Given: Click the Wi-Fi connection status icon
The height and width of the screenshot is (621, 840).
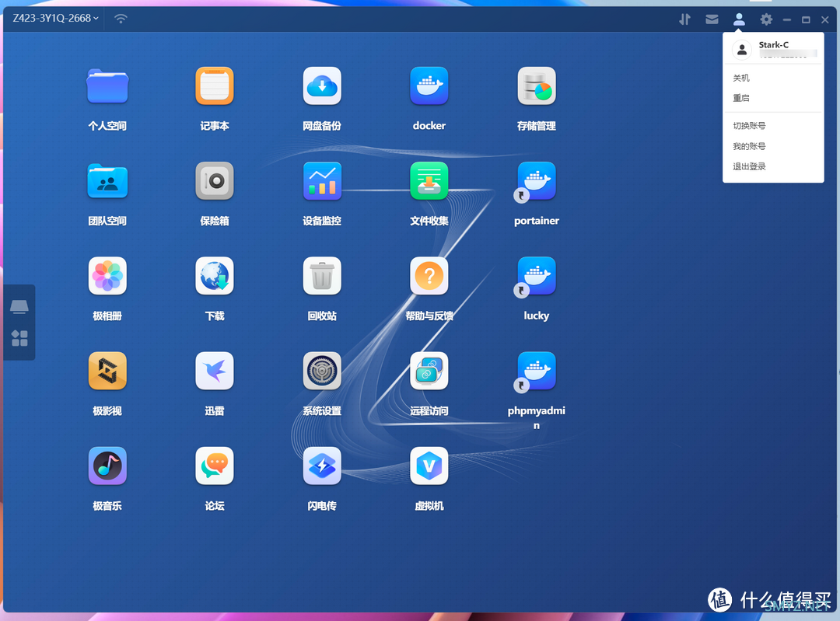Looking at the screenshot, I should tap(121, 19).
